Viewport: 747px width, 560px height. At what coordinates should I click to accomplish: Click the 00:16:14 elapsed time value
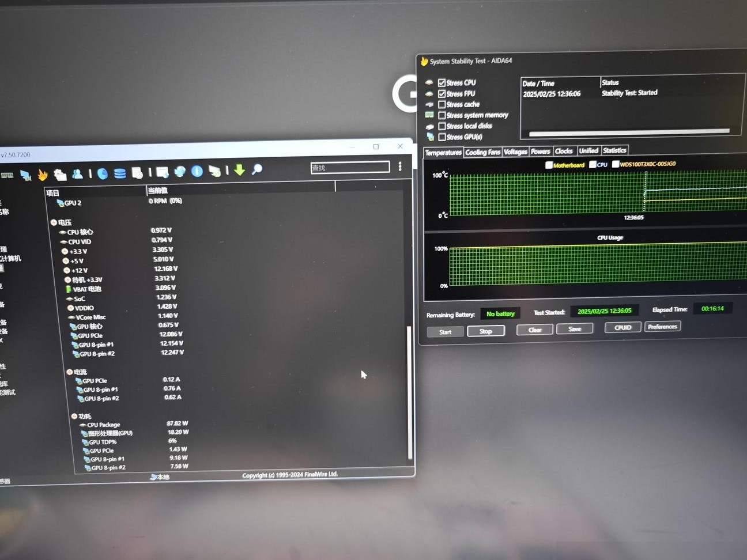point(712,309)
